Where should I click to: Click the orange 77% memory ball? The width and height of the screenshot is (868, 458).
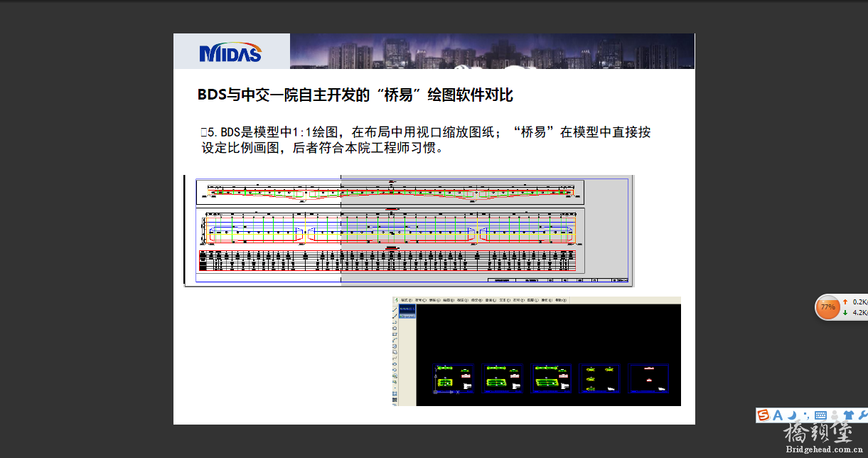(x=828, y=307)
